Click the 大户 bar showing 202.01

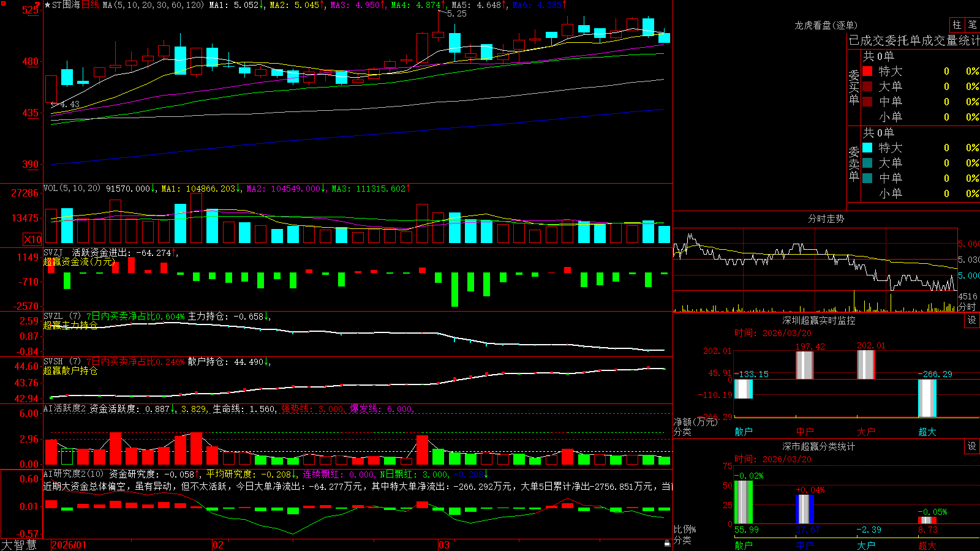(866, 365)
